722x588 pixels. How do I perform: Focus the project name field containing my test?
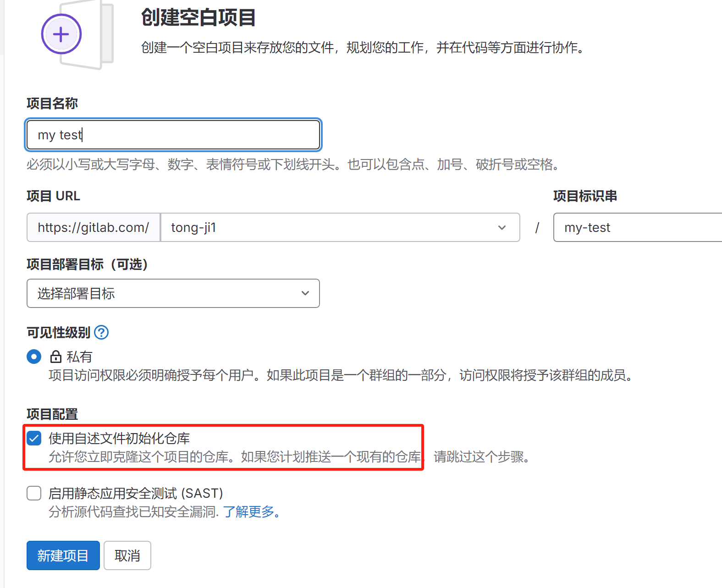click(x=173, y=135)
